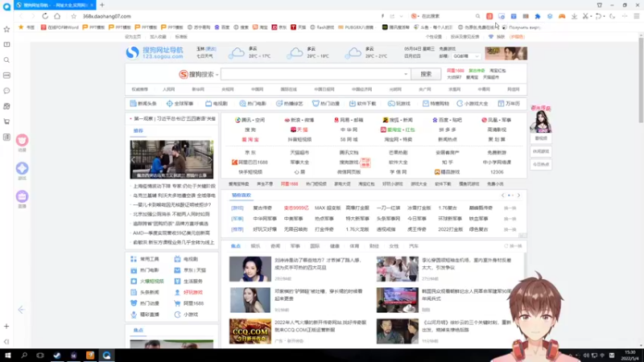This screenshot has width=644, height=362.
Task: Refresh news list with 换一换
Action: pyautogui.click(x=513, y=246)
